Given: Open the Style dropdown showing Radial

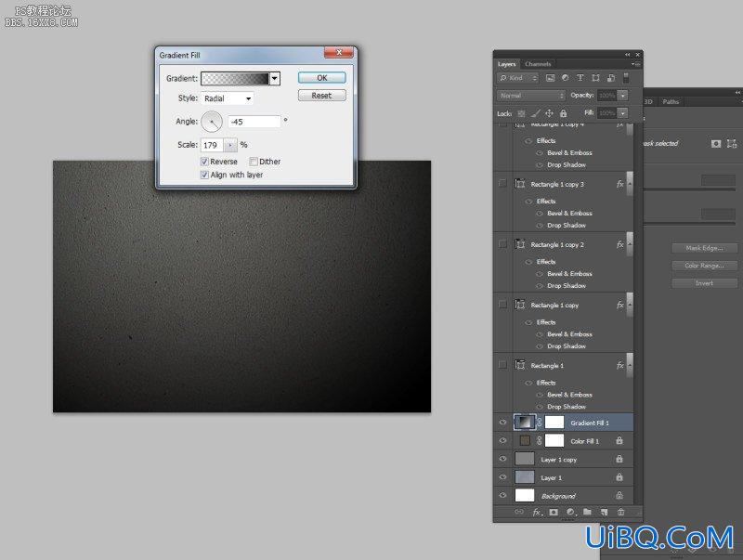Looking at the screenshot, I should point(228,98).
